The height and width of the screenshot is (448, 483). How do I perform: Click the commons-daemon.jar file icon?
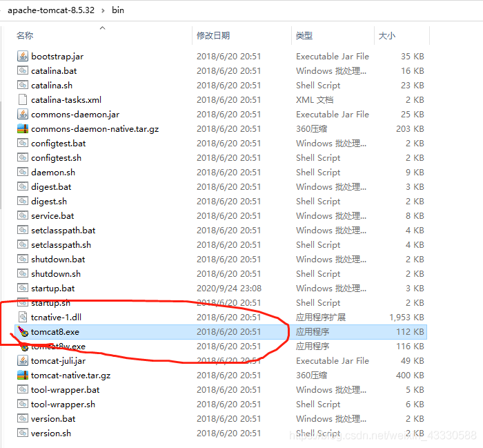(x=23, y=114)
